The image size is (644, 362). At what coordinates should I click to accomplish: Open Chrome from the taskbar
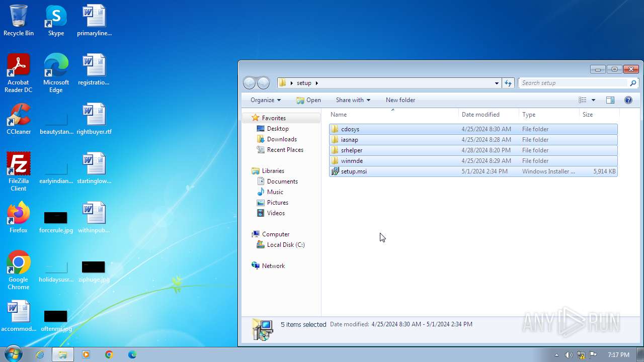click(109, 354)
